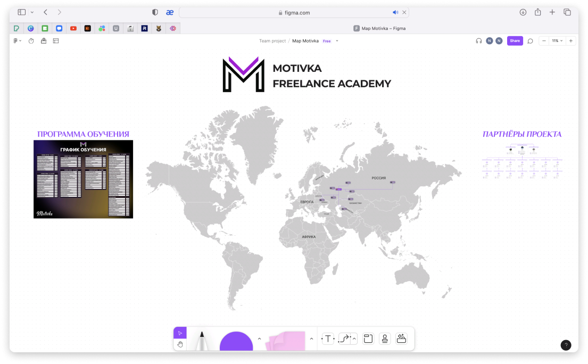This screenshot has height=364, width=588.
Task: Select the ПАРТНЁРЫ ПРОЕКТА heading
Action: point(522,134)
